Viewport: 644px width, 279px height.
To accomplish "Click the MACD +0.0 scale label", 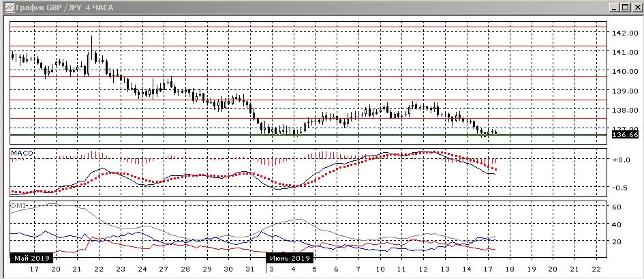I will pos(622,160).
